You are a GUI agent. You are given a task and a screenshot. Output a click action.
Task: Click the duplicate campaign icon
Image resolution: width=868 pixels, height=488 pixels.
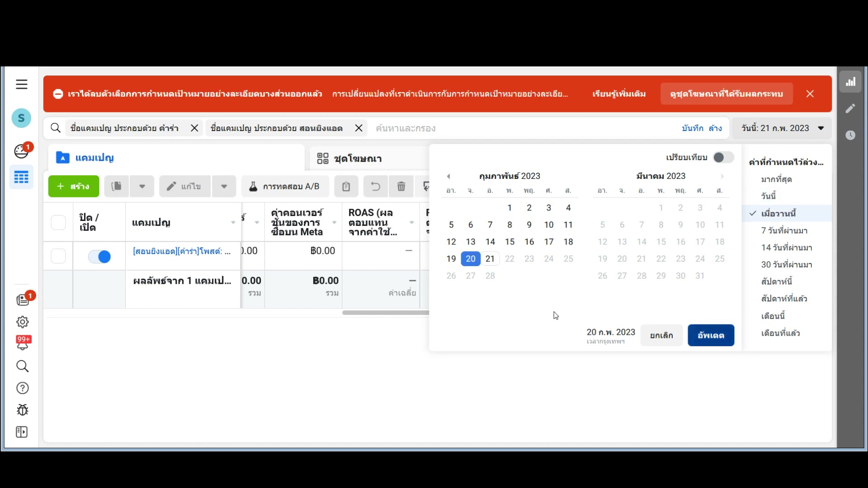(117, 186)
